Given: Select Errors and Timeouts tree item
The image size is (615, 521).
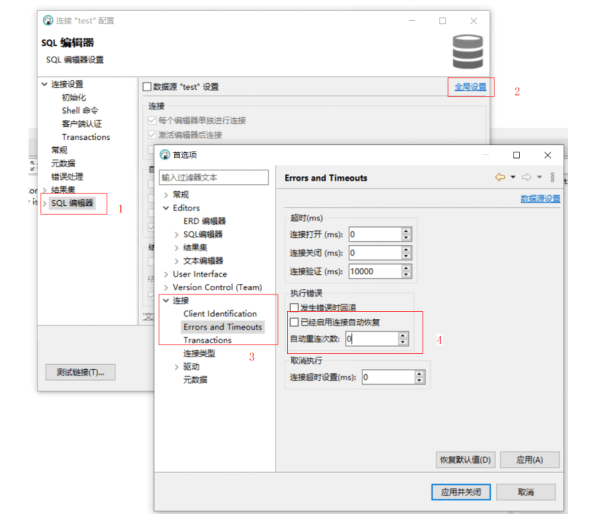Looking at the screenshot, I should click(x=222, y=327).
